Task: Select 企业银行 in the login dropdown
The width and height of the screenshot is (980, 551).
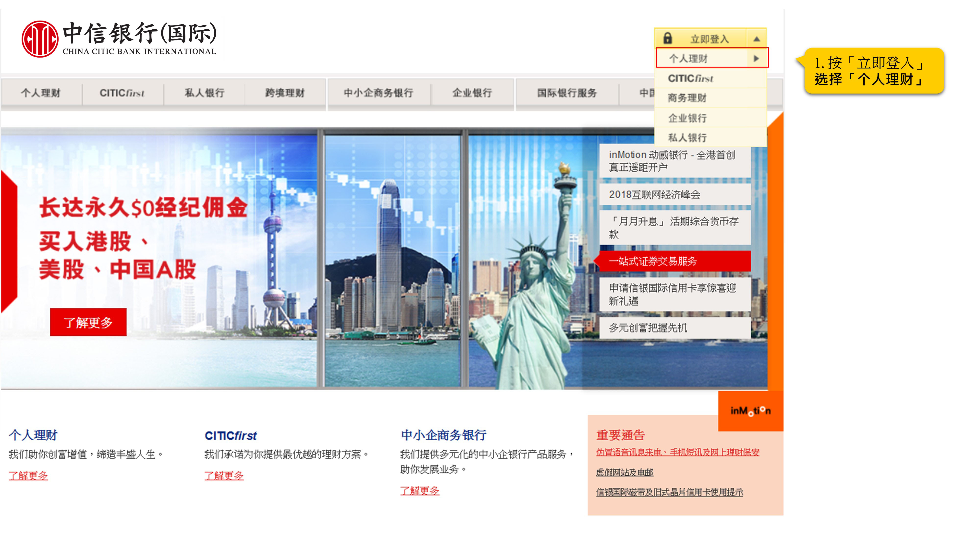Action: [x=710, y=118]
